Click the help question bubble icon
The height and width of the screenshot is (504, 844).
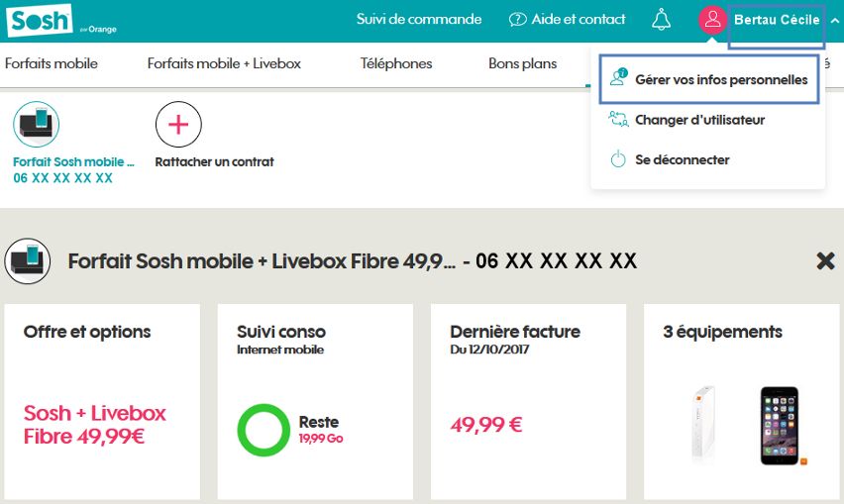tap(517, 20)
